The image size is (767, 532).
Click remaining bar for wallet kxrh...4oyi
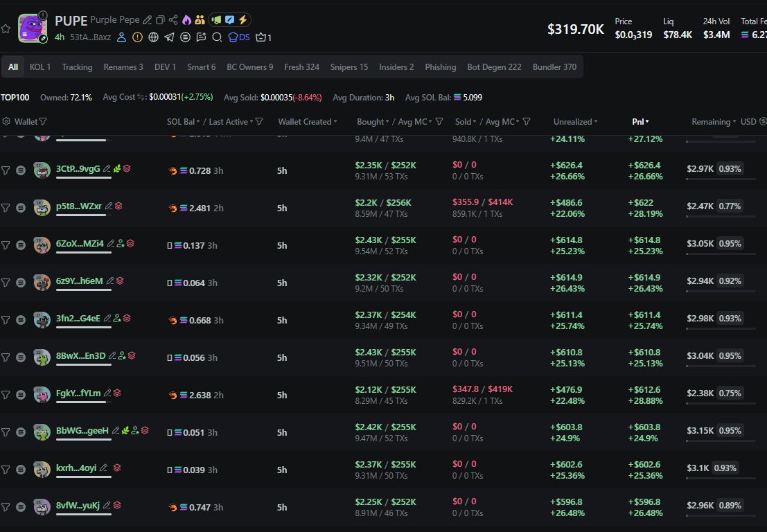[721, 477]
